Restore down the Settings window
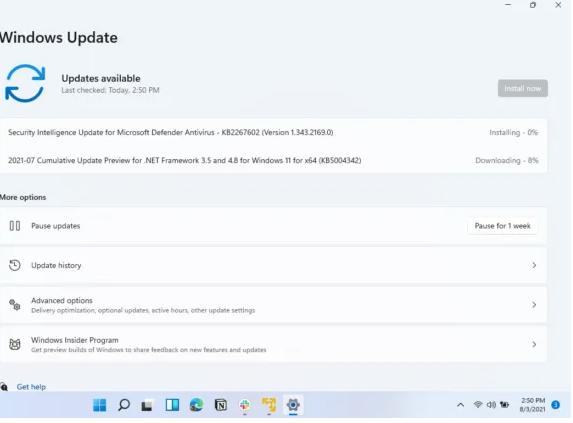Viewport: 573px width, 423px height. (533, 5)
